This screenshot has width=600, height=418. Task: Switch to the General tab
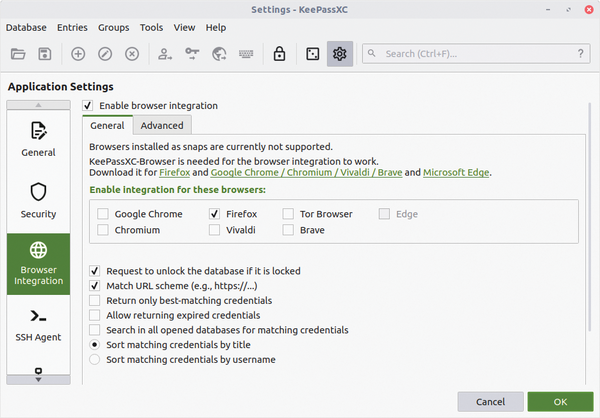click(x=108, y=126)
